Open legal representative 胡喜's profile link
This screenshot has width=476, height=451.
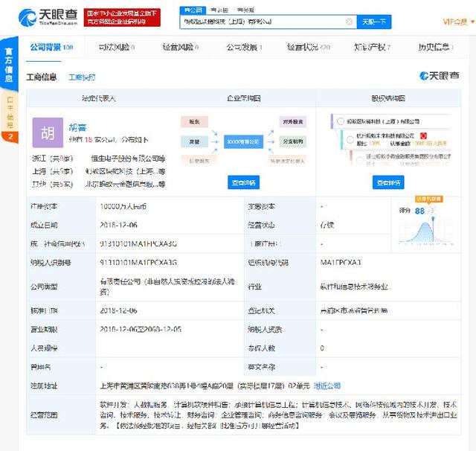tap(77, 127)
